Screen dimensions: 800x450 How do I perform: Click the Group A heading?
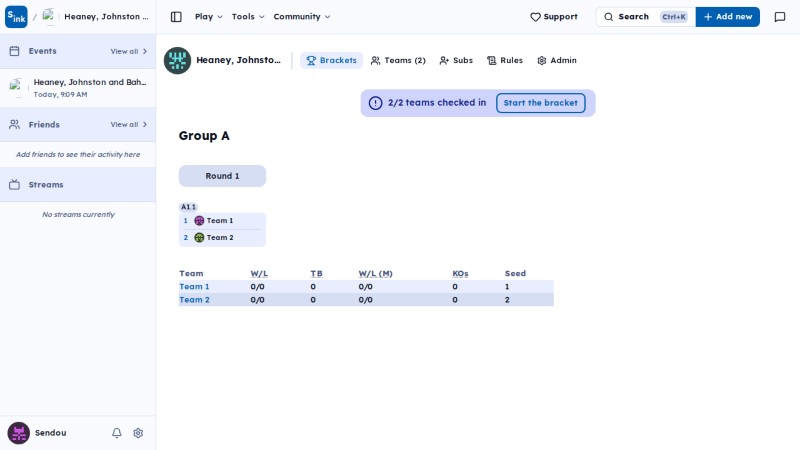[x=204, y=136]
